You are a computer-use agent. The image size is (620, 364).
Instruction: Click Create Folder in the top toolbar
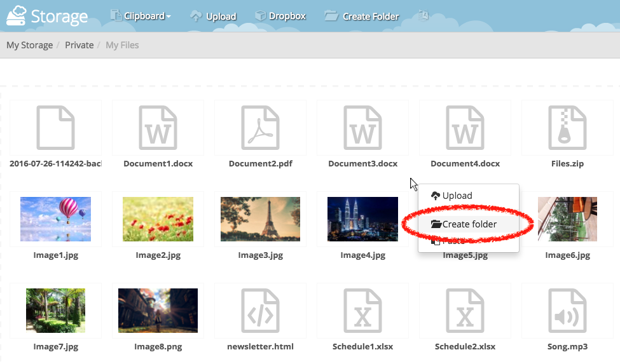click(x=362, y=16)
